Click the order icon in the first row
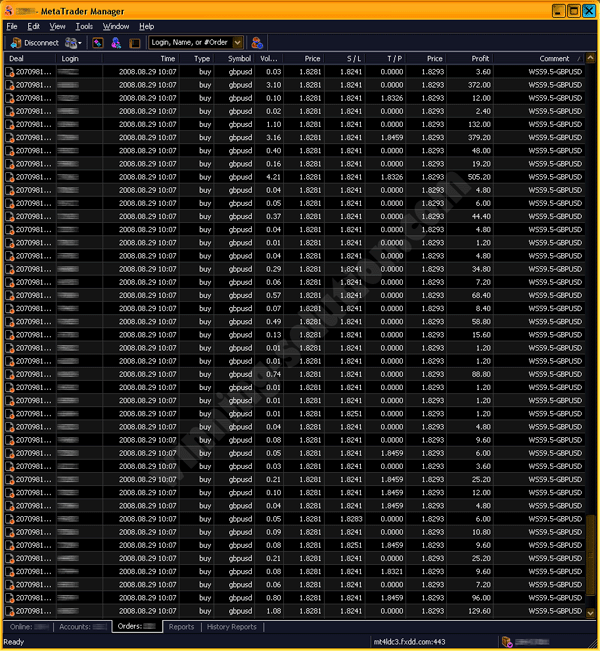This screenshot has height=651, width=600. coord(9,72)
